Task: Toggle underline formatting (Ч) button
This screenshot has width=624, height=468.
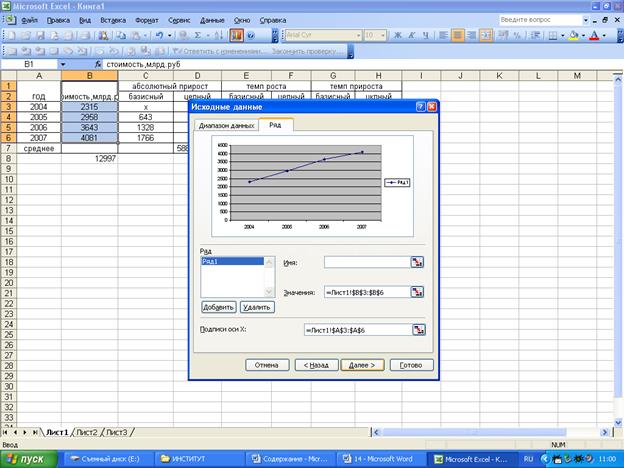Action: click(x=424, y=35)
